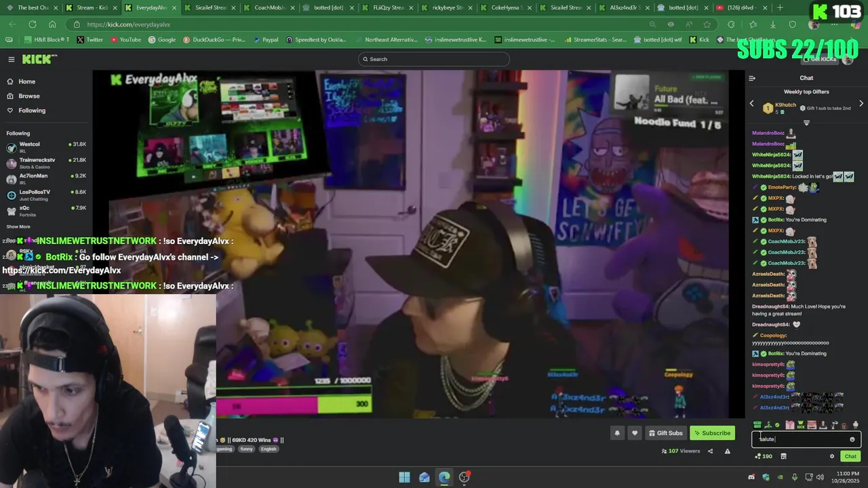Click the browser address bar URL
Screen dimensions: 868x488
pyautogui.click(x=129, y=24)
